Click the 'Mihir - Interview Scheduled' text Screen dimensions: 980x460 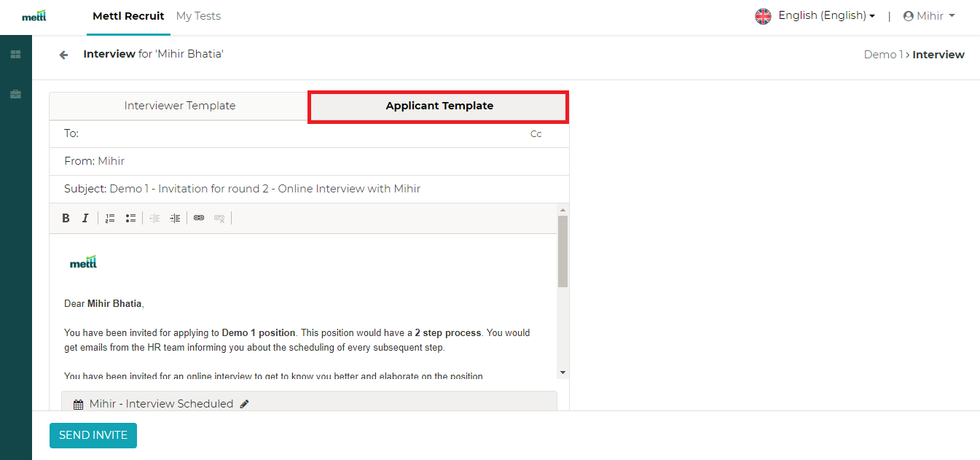(161, 404)
